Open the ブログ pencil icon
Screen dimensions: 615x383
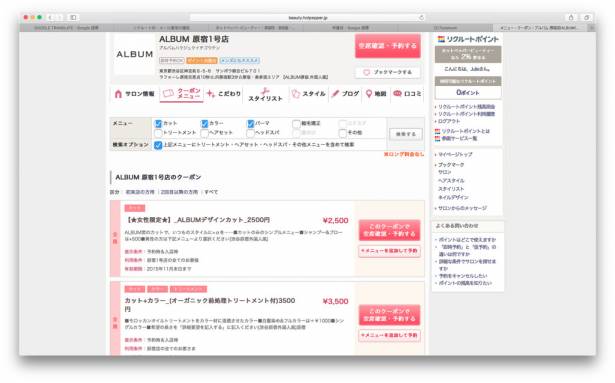pyautogui.click(x=335, y=94)
